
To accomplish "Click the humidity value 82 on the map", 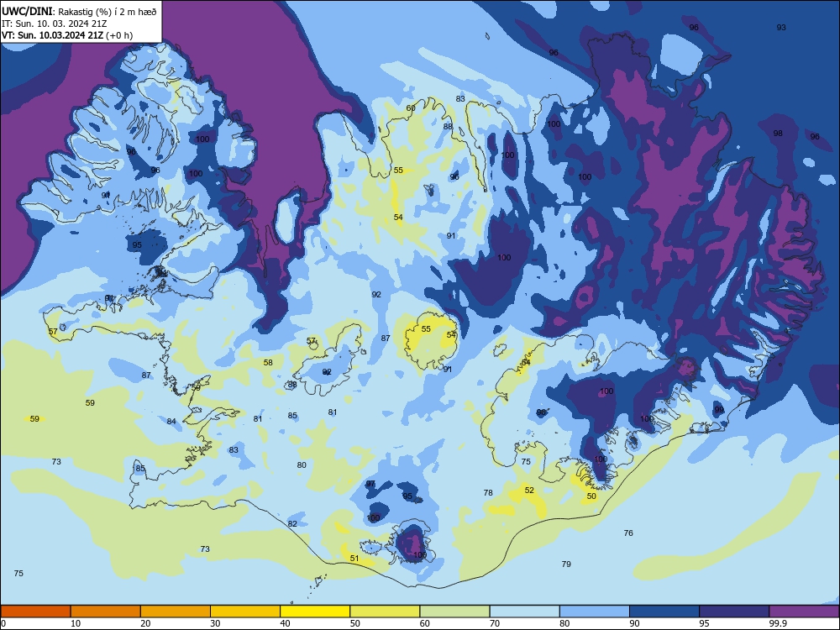I will pos(292,524).
